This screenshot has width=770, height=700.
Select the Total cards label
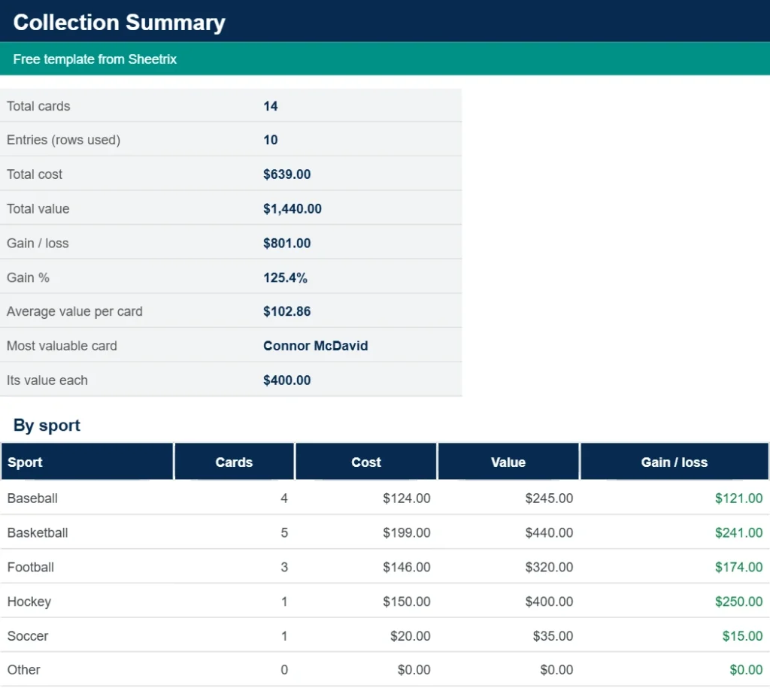[38, 106]
